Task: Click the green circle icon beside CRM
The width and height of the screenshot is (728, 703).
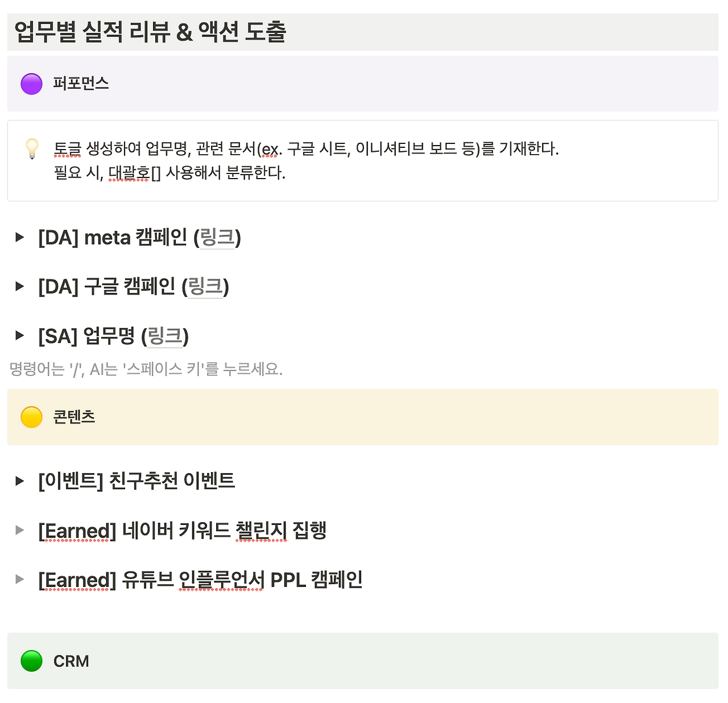Action: (x=31, y=661)
